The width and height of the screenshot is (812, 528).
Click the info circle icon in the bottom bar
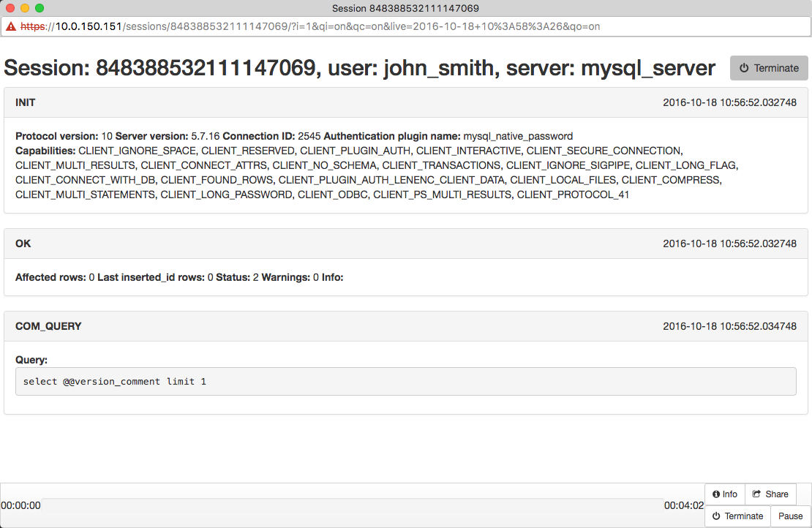[716, 494]
